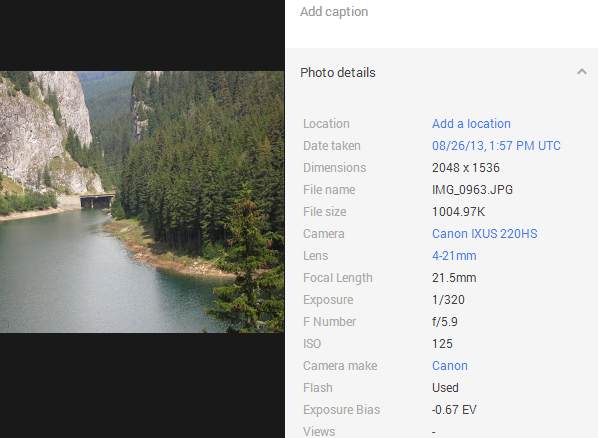
Task: Open the Canon IXUS 220HS camera link
Action: tap(484, 233)
